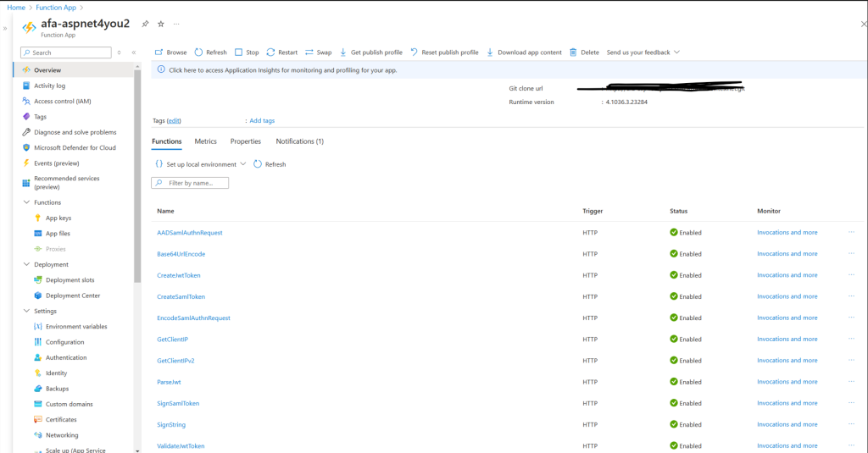This screenshot has height=453, width=868.
Task: Open the CreateJwtToken function link
Action: [178, 275]
